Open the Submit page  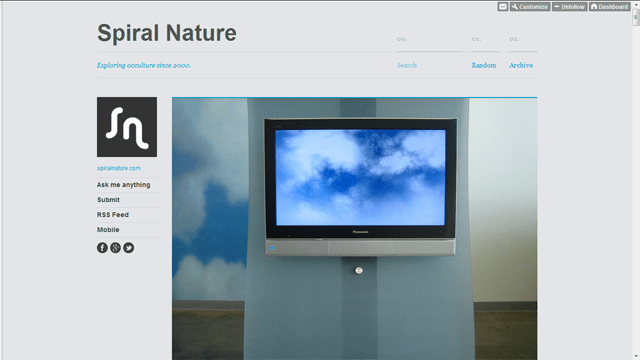tap(108, 200)
